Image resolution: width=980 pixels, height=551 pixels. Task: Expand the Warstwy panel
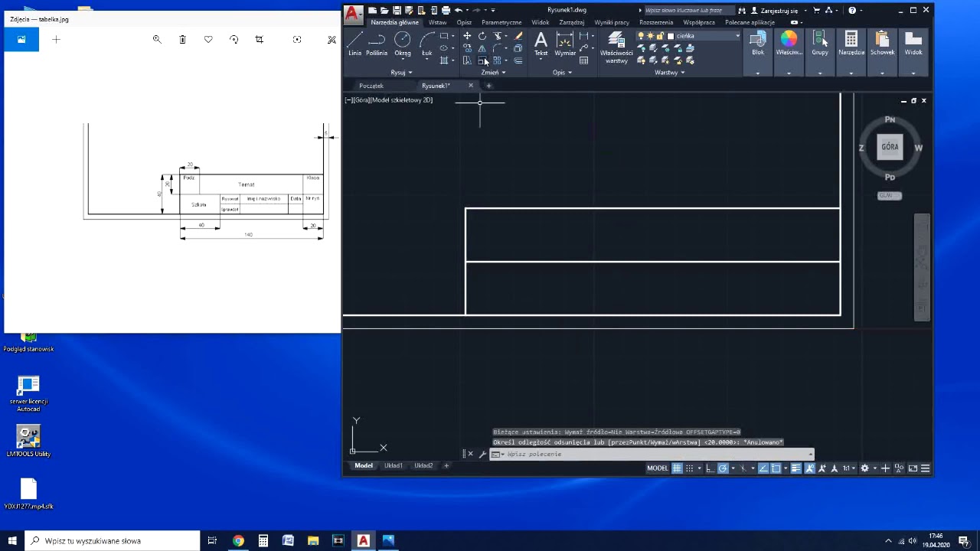click(x=670, y=73)
